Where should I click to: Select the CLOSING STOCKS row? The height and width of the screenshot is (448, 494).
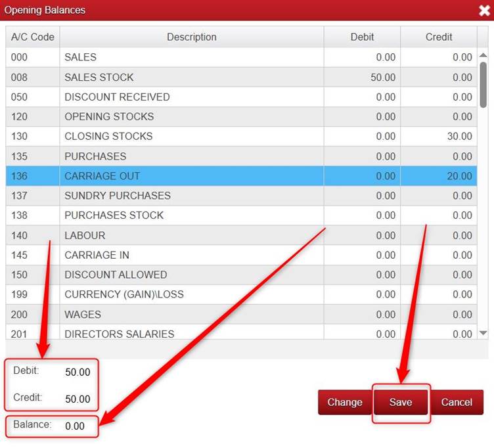click(241, 137)
